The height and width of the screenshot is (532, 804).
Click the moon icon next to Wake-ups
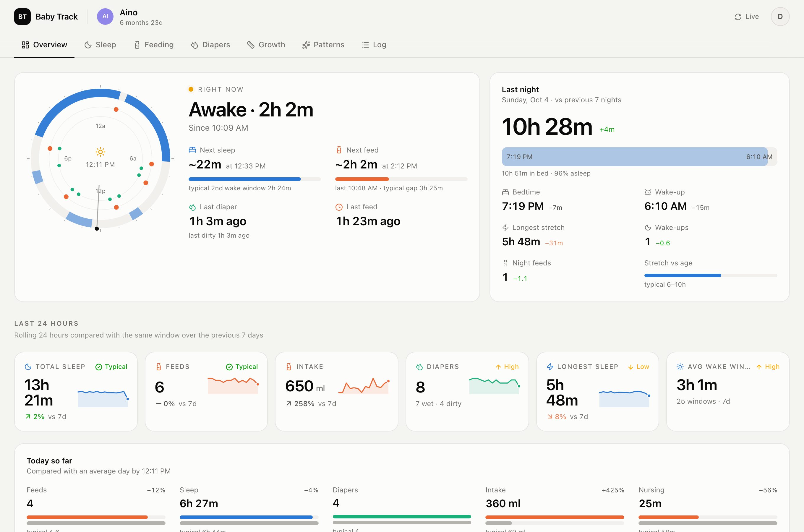648,228
